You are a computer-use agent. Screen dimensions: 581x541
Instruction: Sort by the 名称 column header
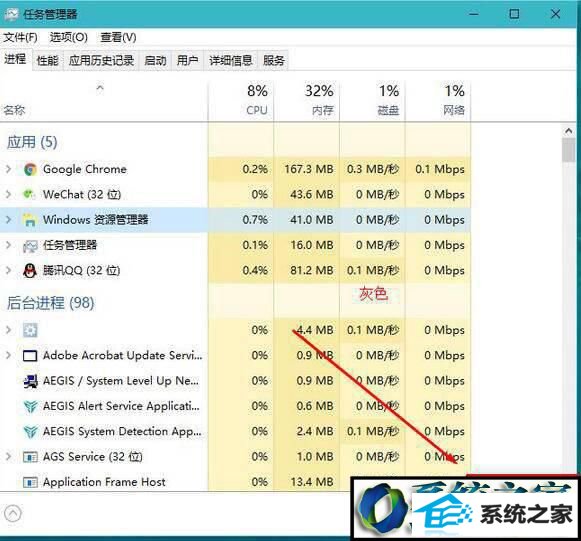[x=104, y=100]
